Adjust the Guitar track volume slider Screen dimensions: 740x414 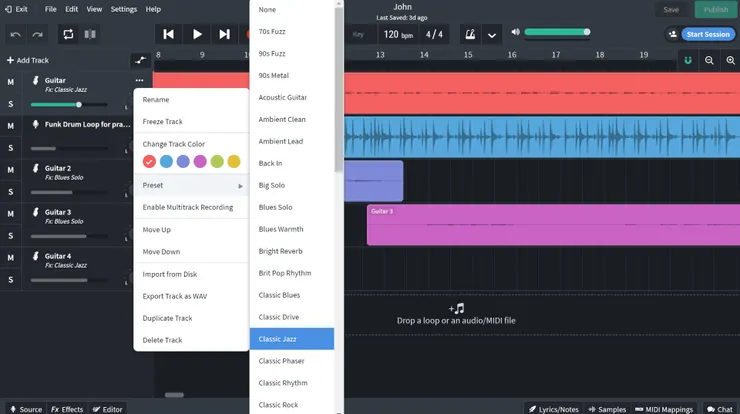tap(69, 104)
